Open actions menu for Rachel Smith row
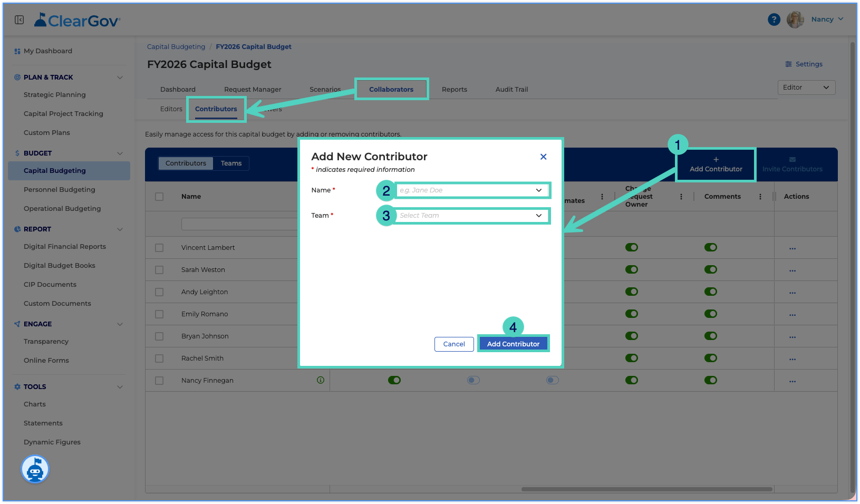The image size is (860, 504). click(793, 358)
